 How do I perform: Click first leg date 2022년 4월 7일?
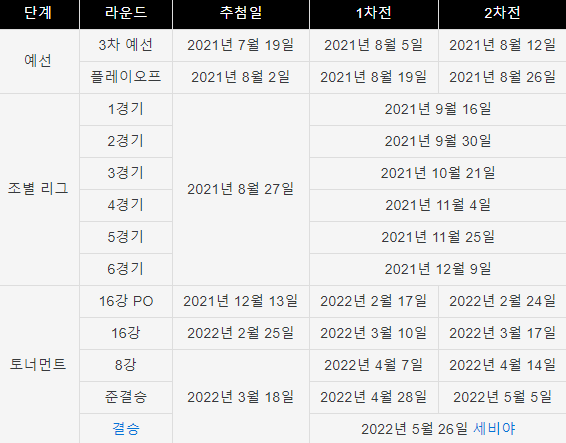point(374,365)
